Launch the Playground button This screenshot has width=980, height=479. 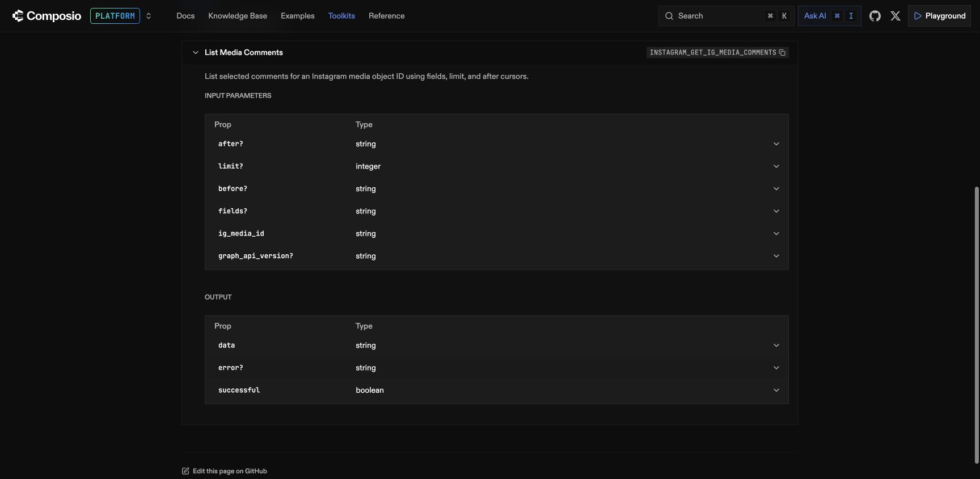coord(939,16)
